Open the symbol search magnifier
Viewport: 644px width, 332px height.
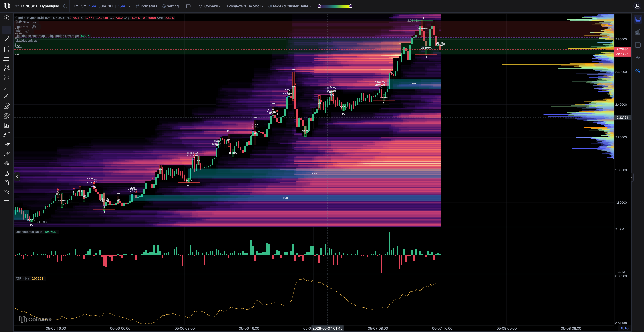[x=65, y=6]
